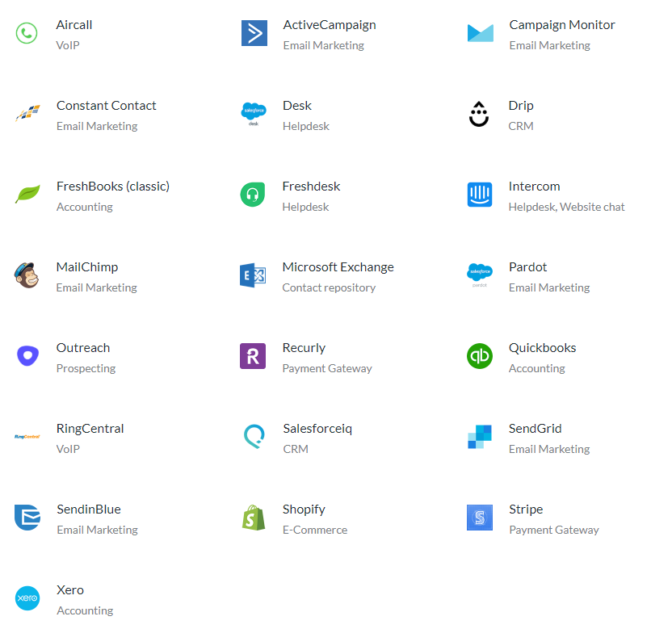
Task: Open the Intercom title link
Action: (535, 187)
